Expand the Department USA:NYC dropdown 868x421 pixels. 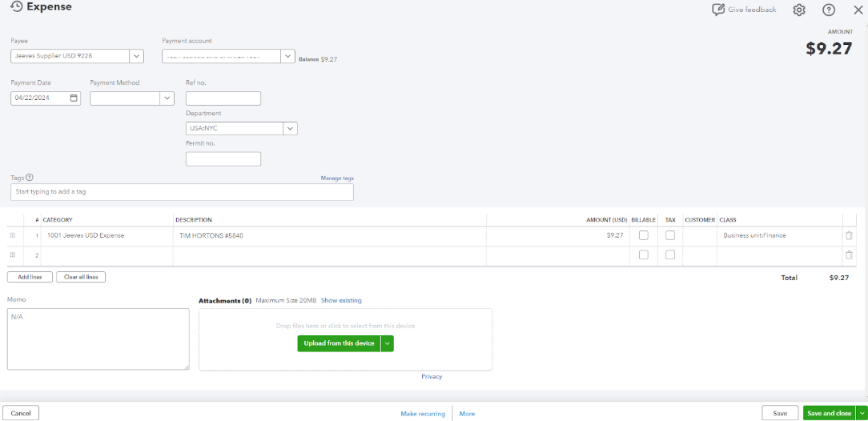pyautogui.click(x=289, y=128)
